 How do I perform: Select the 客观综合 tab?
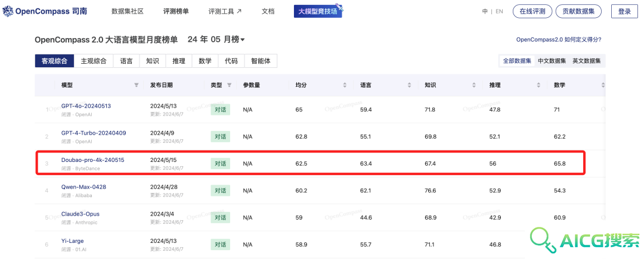click(x=54, y=61)
